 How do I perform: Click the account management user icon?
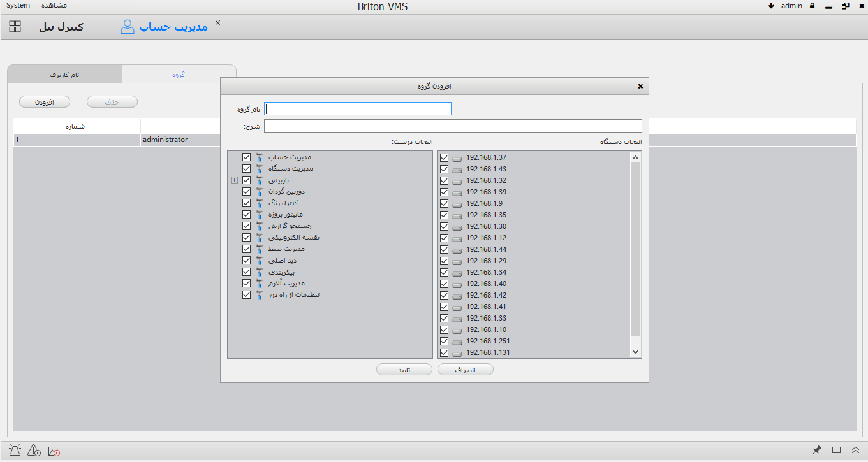(128, 27)
